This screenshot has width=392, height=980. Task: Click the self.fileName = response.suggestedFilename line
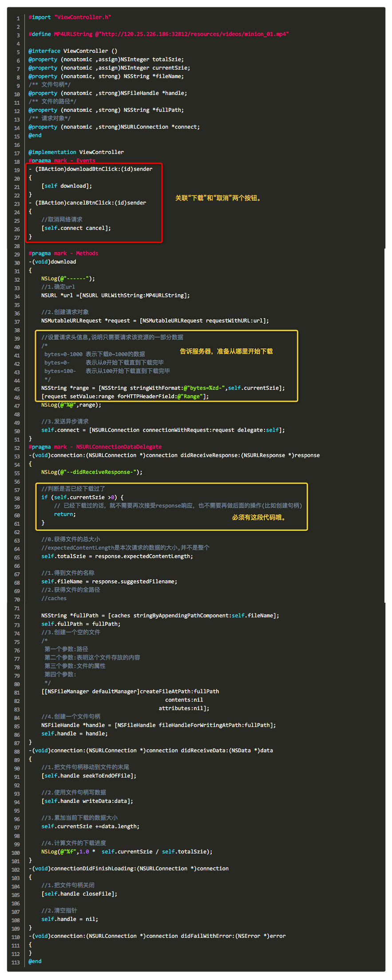(109, 582)
